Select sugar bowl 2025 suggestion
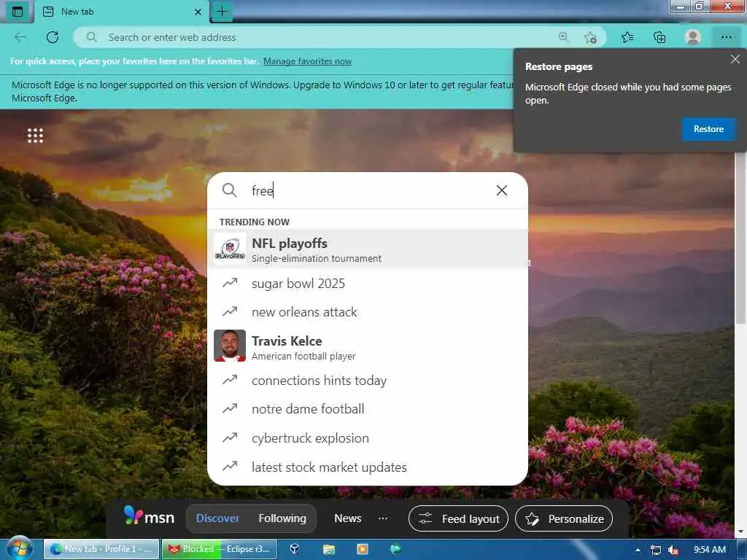 [368, 284]
